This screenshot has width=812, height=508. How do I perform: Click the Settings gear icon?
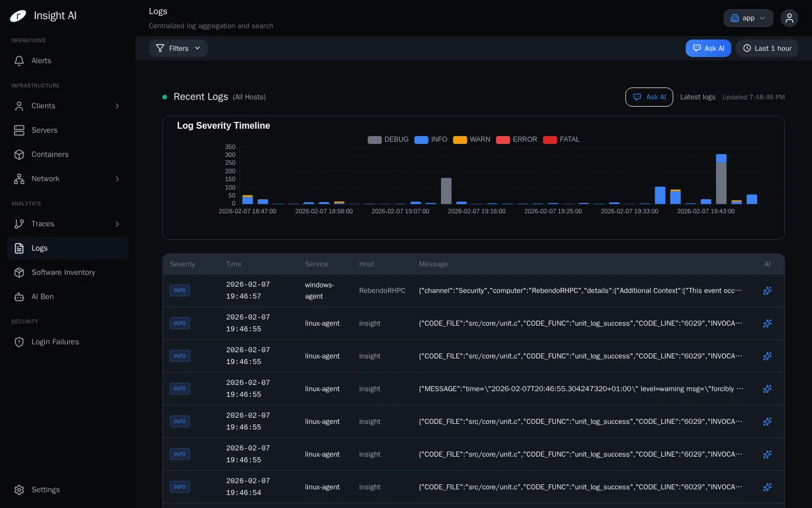pos(19,490)
